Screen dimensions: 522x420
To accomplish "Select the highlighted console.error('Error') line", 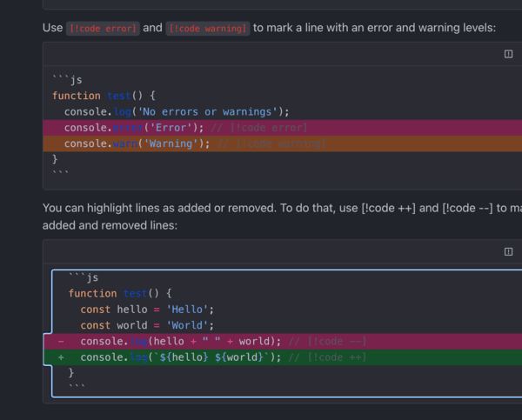I will coord(282,128).
